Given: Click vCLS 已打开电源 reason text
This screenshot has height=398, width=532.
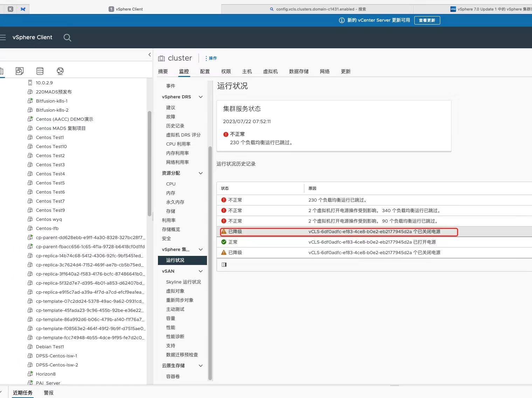Looking at the screenshot, I should point(372,242).
